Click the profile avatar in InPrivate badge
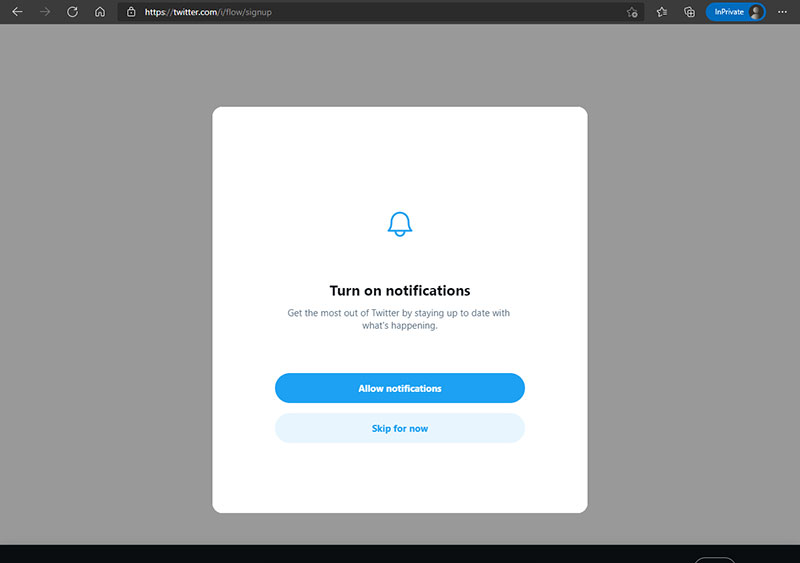Image resolution: width=800 pixels, height=563 pixels. (x=756, y=12)
